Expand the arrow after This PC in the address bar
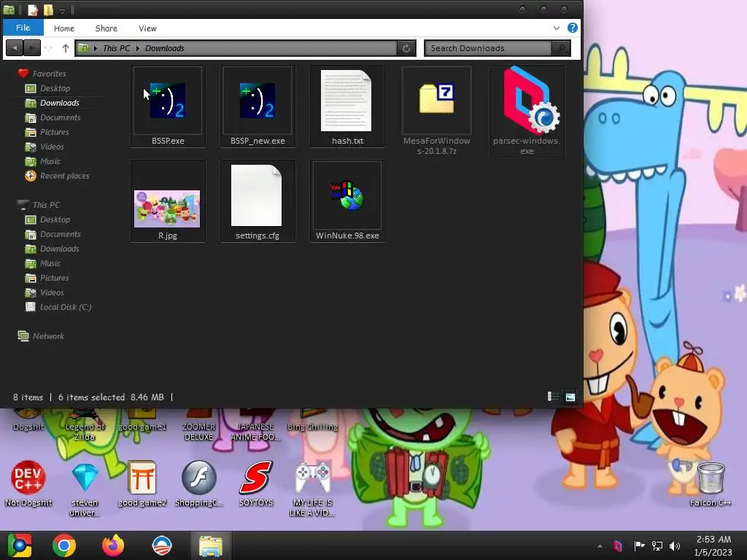Screen dimensions: 747x560 tap(138, 48)
